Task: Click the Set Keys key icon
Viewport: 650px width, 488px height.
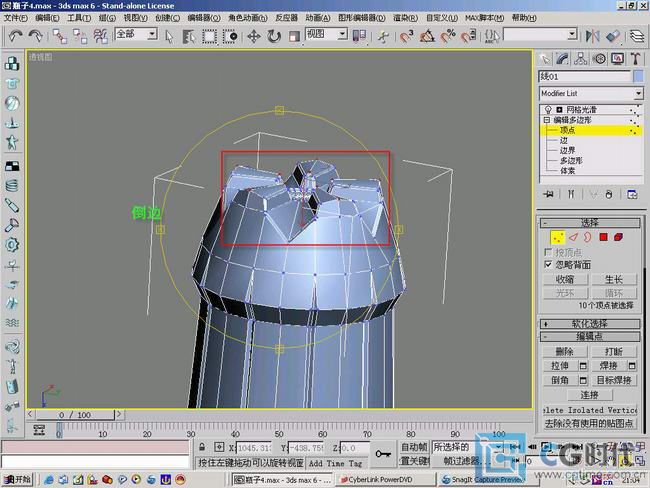Action: [383, 454]
